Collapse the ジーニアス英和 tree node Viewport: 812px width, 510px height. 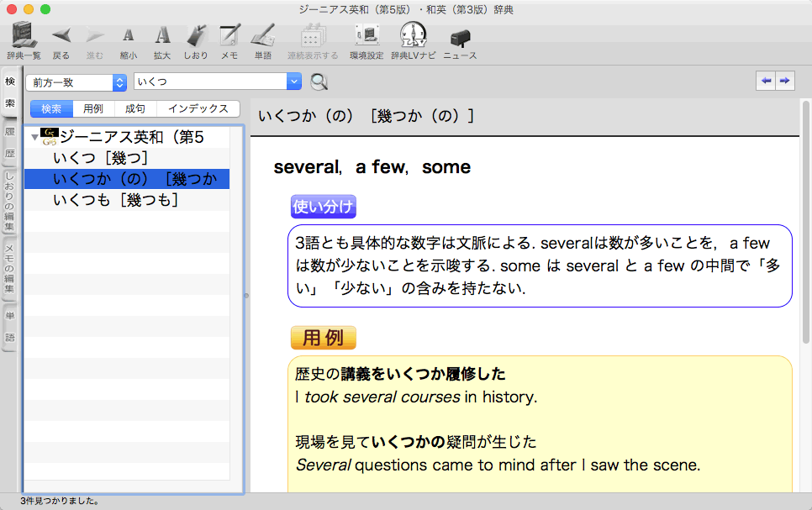pyautogui.click(x=34, y=138)
